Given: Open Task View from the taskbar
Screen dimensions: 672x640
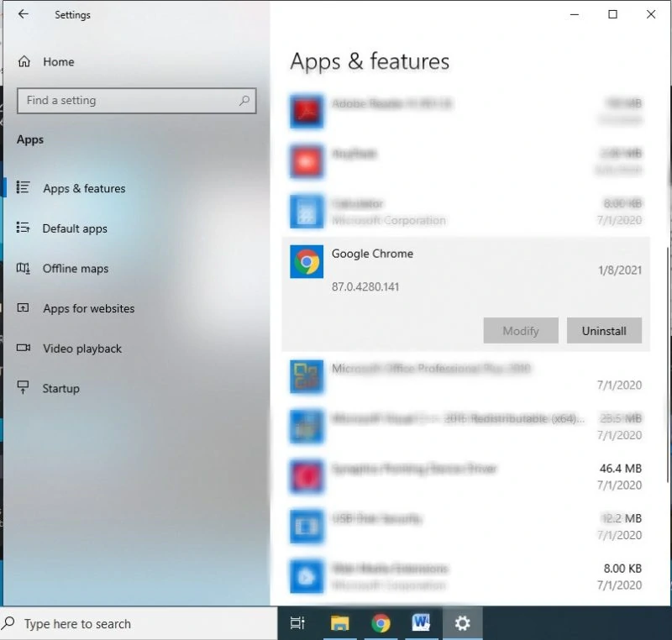Looking at the screenshot, I should point(297,623).
